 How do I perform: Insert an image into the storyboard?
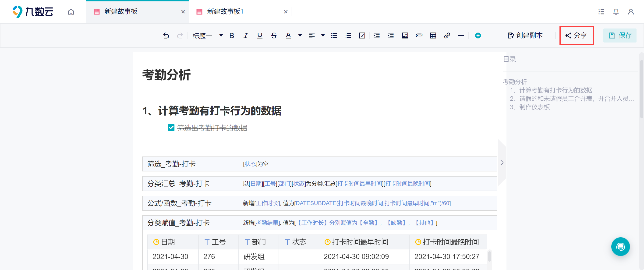405,36
